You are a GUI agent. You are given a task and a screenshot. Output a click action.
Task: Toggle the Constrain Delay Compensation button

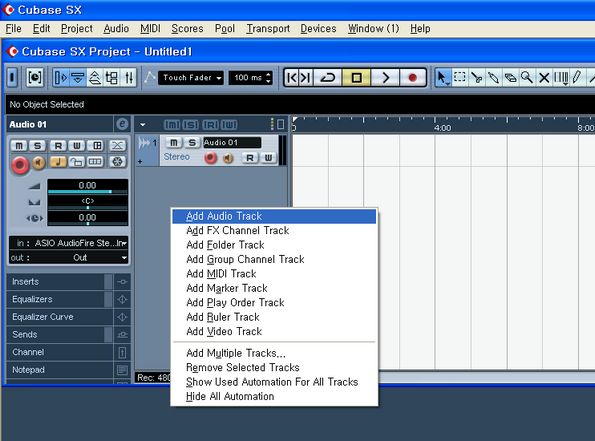[35, 78]
